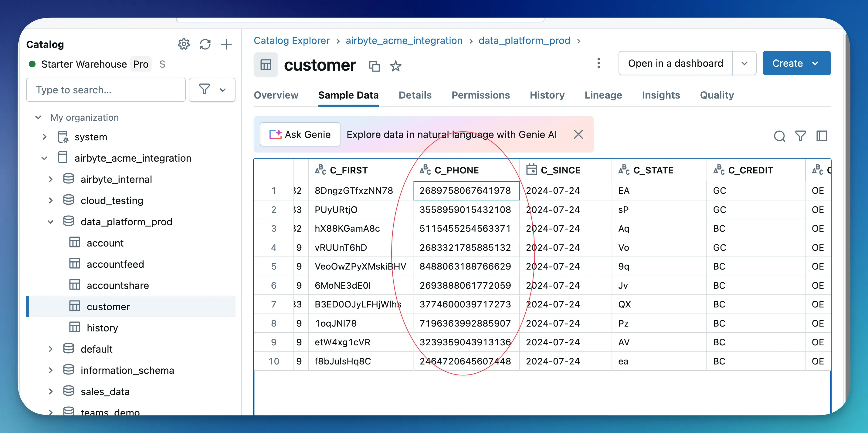Open the catalog filter dropdown
The width and height of the screenshot is (868, 433).
(212, 90)
